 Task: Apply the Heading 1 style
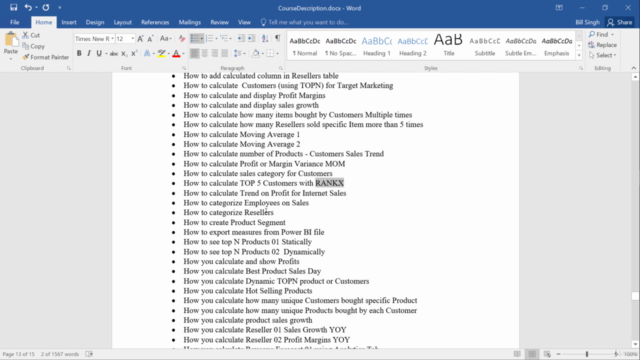point(377,46)
